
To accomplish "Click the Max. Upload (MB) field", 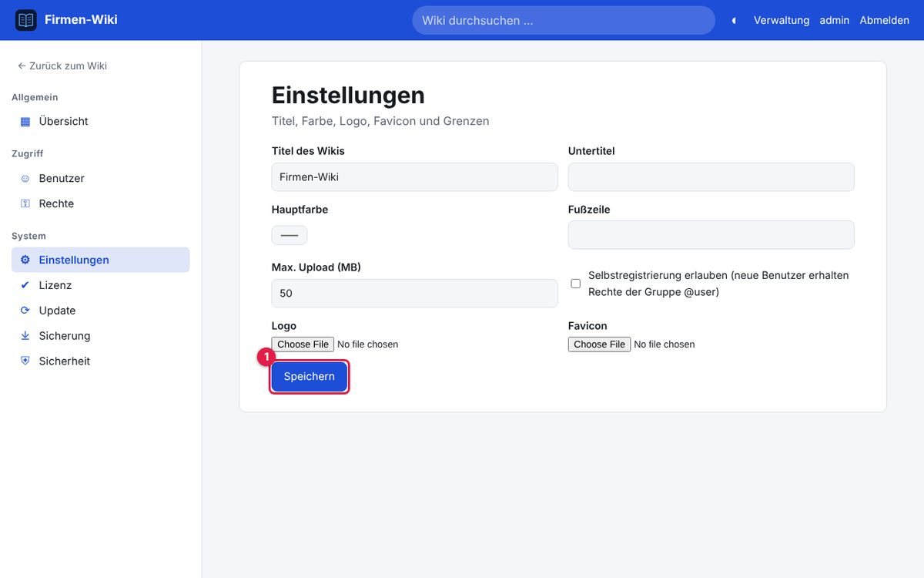I will [x=414, y=294].
